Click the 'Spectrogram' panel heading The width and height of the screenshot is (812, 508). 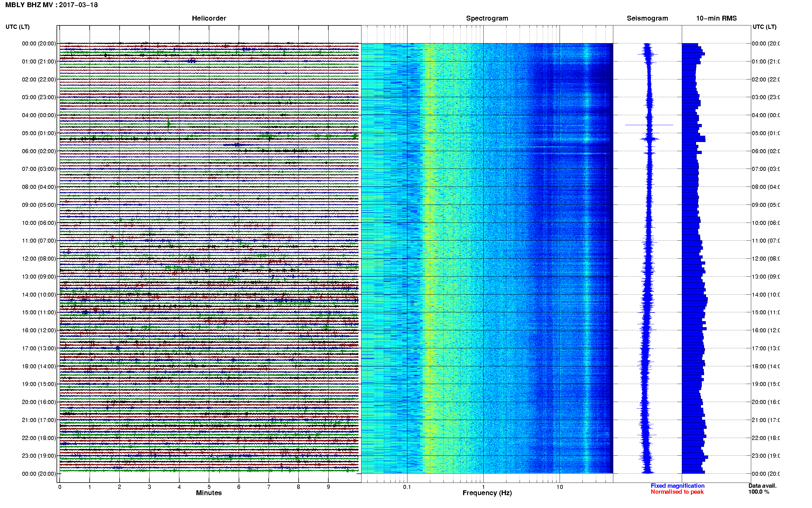(487, 19)
